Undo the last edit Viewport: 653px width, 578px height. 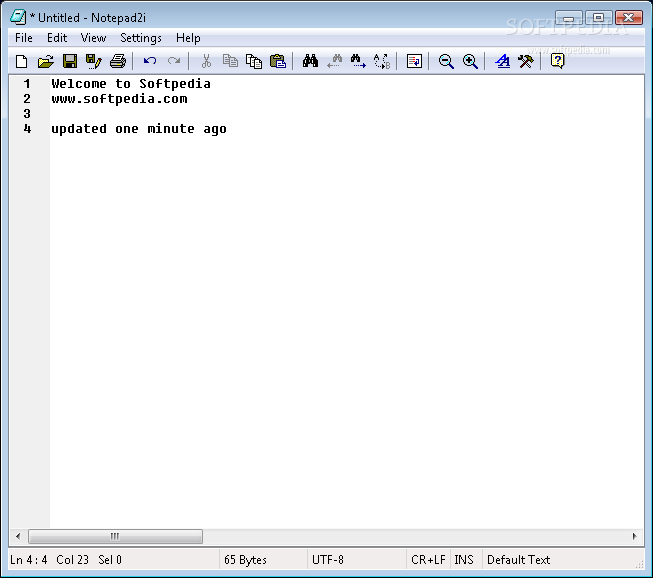(x=150, y=62)
